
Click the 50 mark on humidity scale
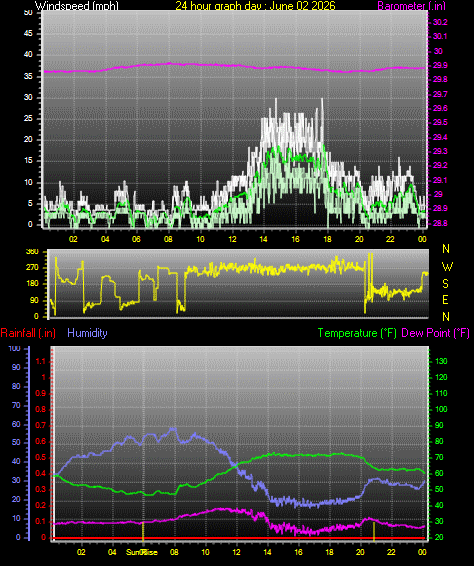[16, 443]
